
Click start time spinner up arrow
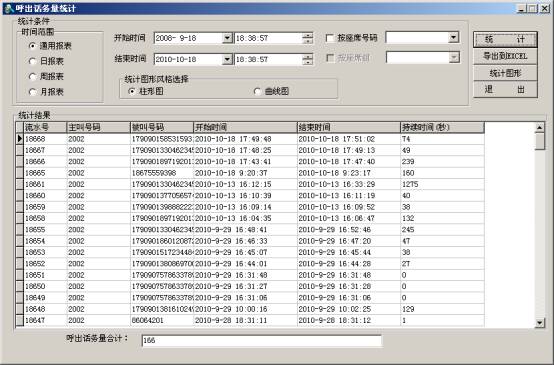pyautogui.click(x=308, y=35)
